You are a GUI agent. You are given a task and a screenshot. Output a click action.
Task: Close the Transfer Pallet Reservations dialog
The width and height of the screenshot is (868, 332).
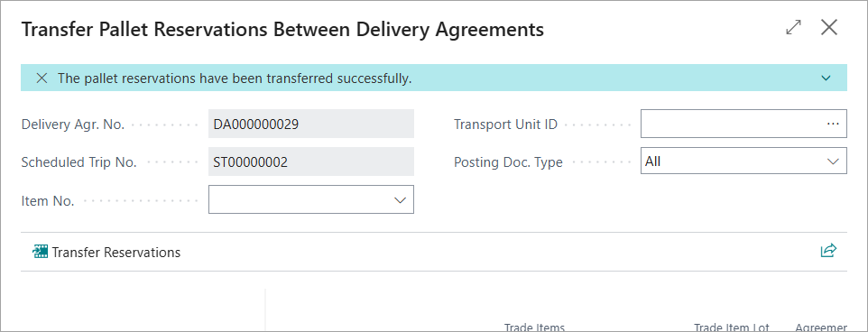click(x=828, y=28)
